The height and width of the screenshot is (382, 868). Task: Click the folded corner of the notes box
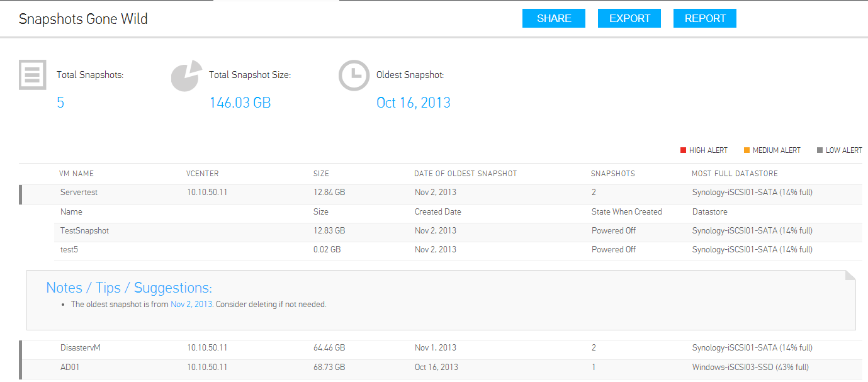point(850,275)
